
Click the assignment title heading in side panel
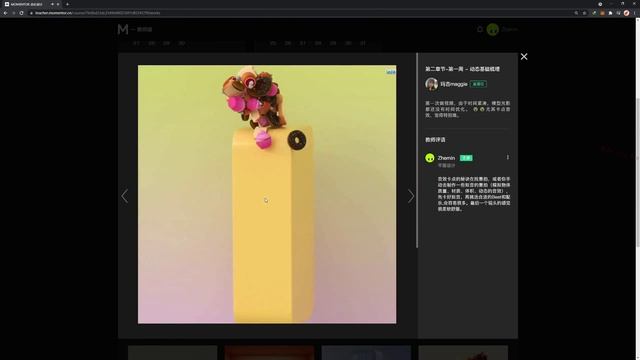click(462, 69)
